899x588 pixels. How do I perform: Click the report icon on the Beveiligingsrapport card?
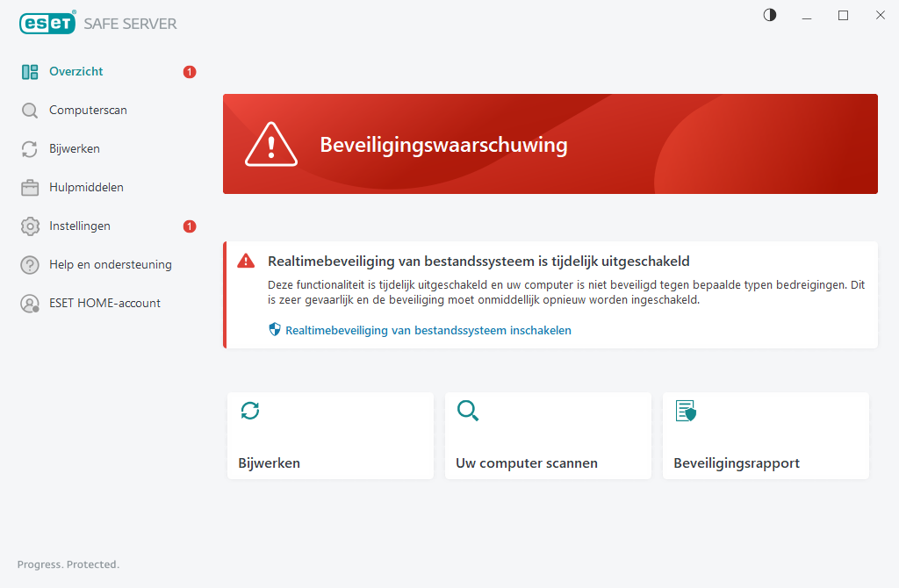(x=686, y=410)
